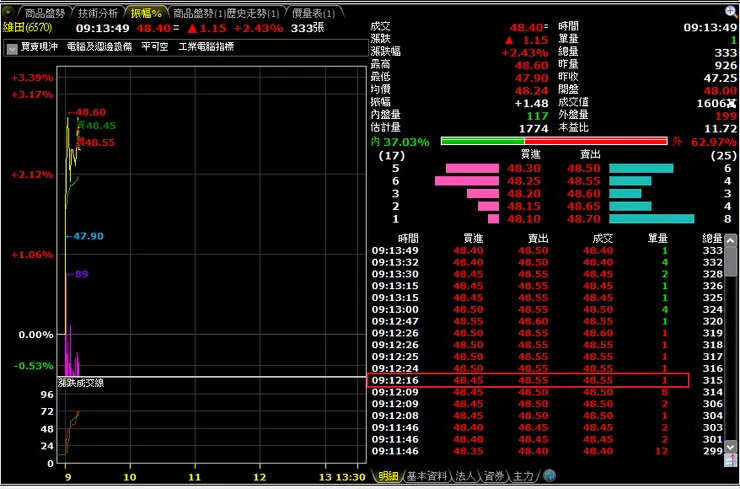Click bid price 48.10 in order book
This screenshot has width=740, height=489.
[x=524, y=219]
